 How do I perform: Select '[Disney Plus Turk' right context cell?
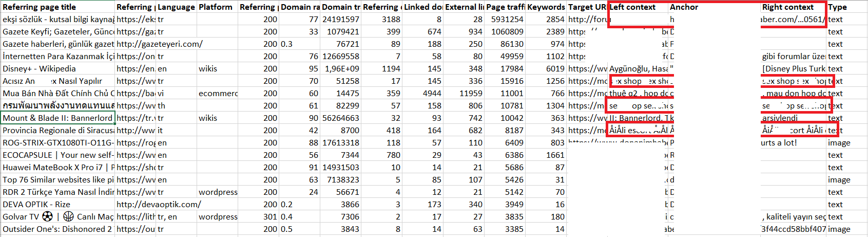(x=794, y=68)
